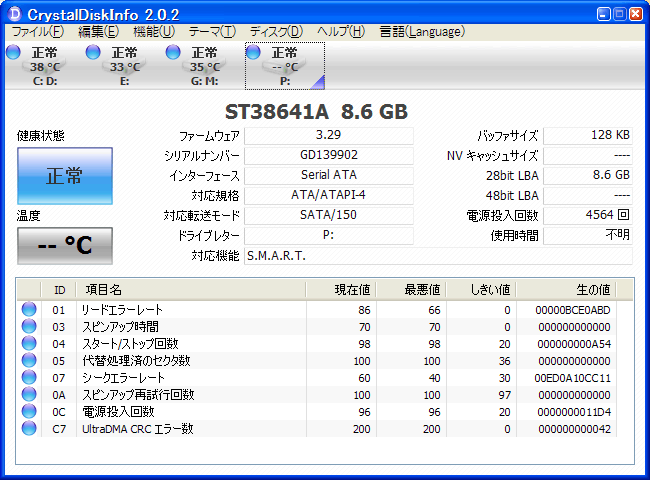Click the blue status orb for P:
The width and height of the screenshot is (650, 480).
click(x=253, y=52)
